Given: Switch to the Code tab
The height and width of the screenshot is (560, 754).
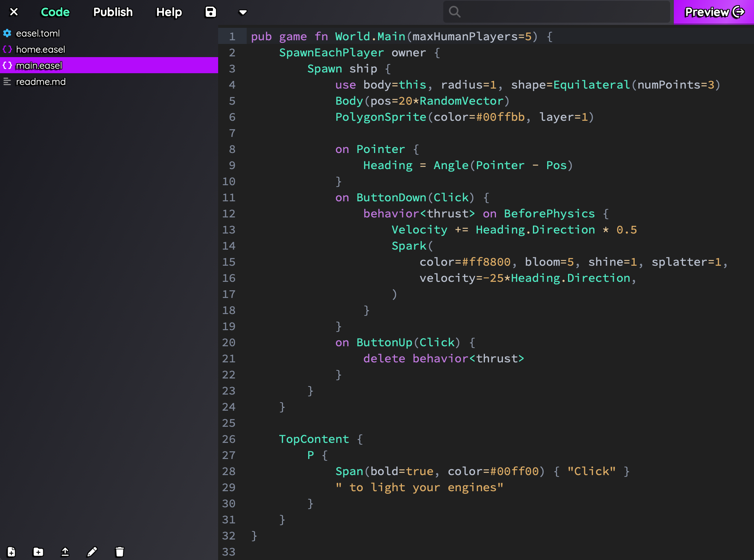Looking at the screenshot, I should tap(55, 12).
